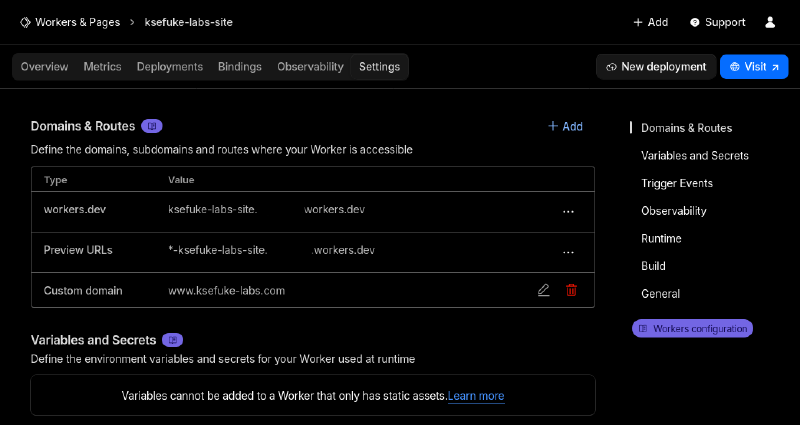The image size is (800, 425).
Task: Delete the www.ksefuke-labs.com custom domain
Action: coord(571,290)
